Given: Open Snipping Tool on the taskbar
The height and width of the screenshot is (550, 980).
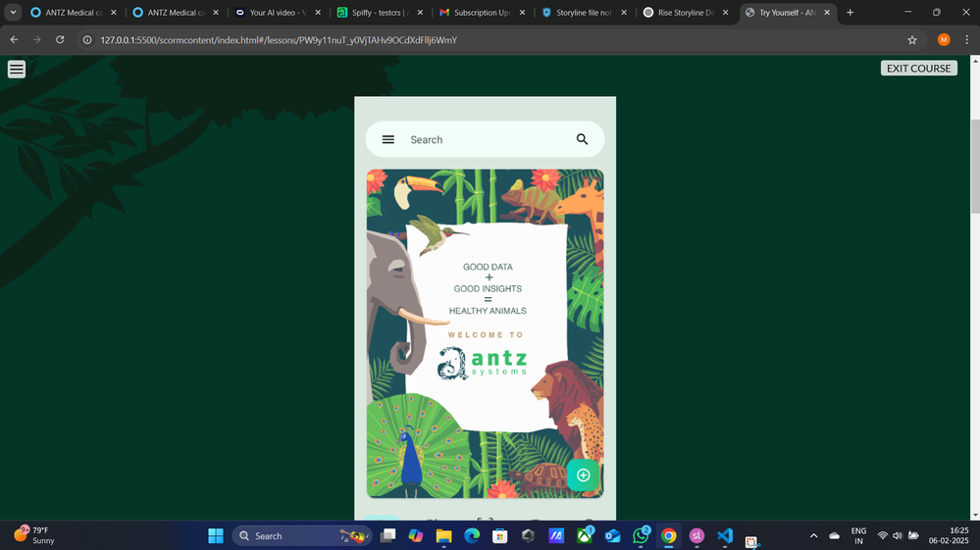Looking at the screenshot, I should coord(751,540).
